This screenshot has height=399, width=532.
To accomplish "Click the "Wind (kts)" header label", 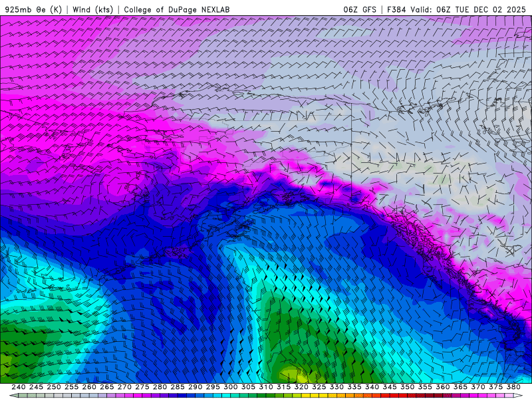I will tap(92, 9).
